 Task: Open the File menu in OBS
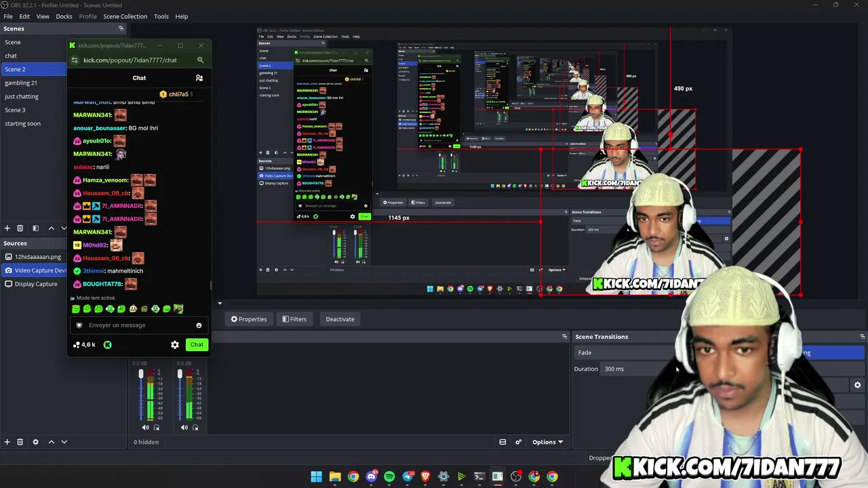click(8, 16)
